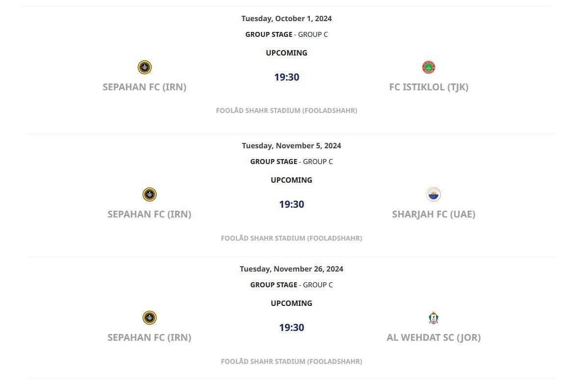Click the Tuesday, October 1, 2024 date heading
The height and width of the screenshot is (382, 588).
pos(286,19)
